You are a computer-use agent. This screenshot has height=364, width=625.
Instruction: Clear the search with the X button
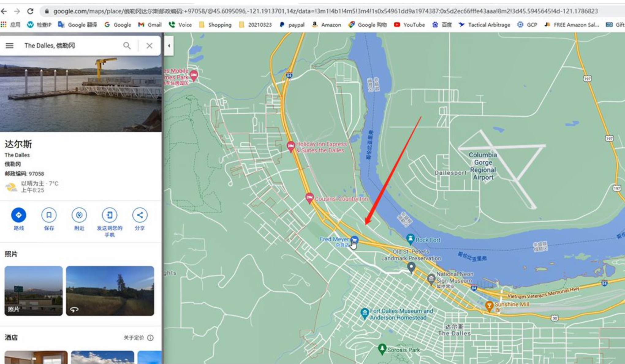[150, 46]
